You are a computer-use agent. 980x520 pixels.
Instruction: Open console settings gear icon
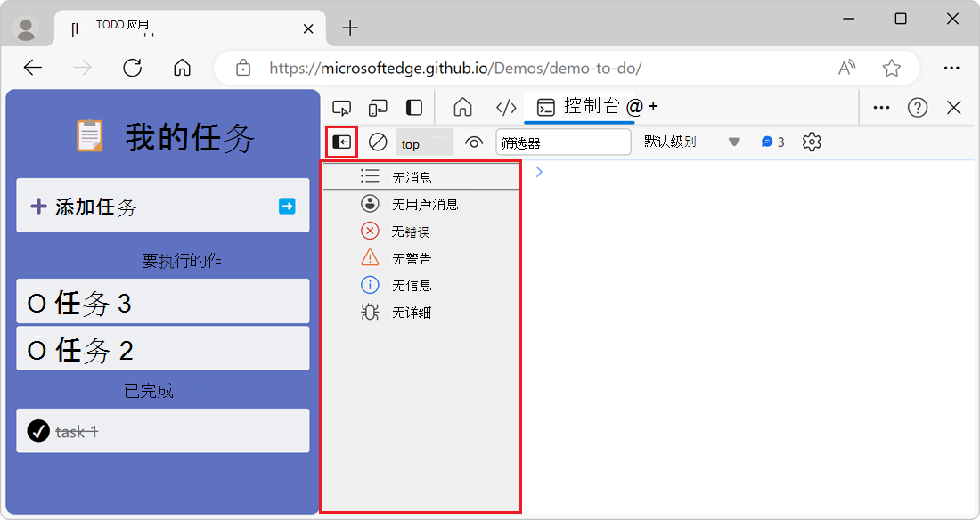pyautogui.click(x=812, y=142)
